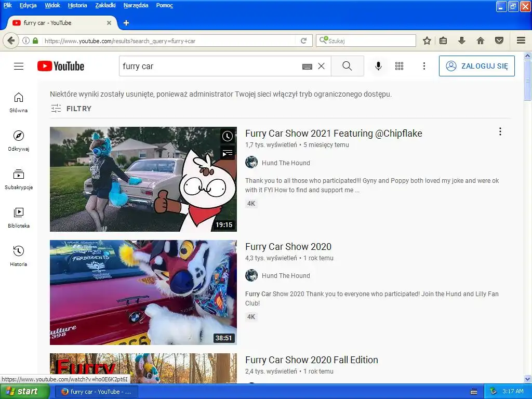
Task: Open the Furry Car Show 2020 title link
Action: point(288,247)
